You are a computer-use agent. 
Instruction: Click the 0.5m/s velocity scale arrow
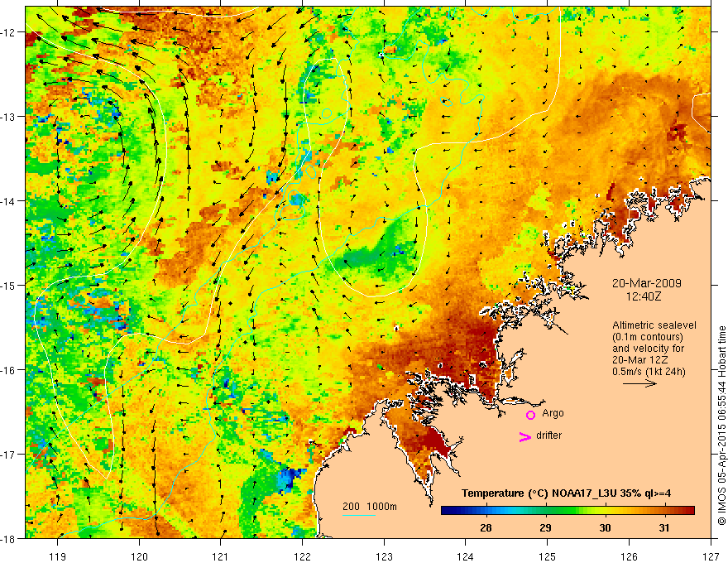click(x=639, y=383)
